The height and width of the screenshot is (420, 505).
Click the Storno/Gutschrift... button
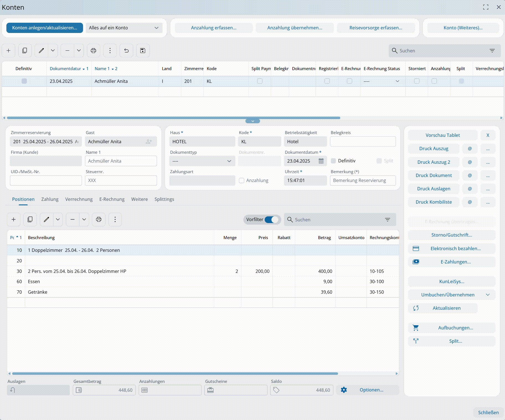pos(452,235)
